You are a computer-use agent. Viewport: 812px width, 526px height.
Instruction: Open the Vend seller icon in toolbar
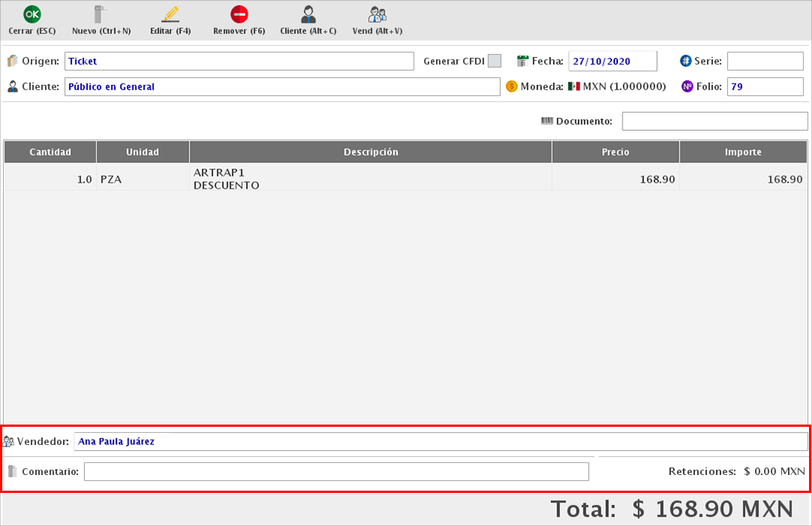377,15
